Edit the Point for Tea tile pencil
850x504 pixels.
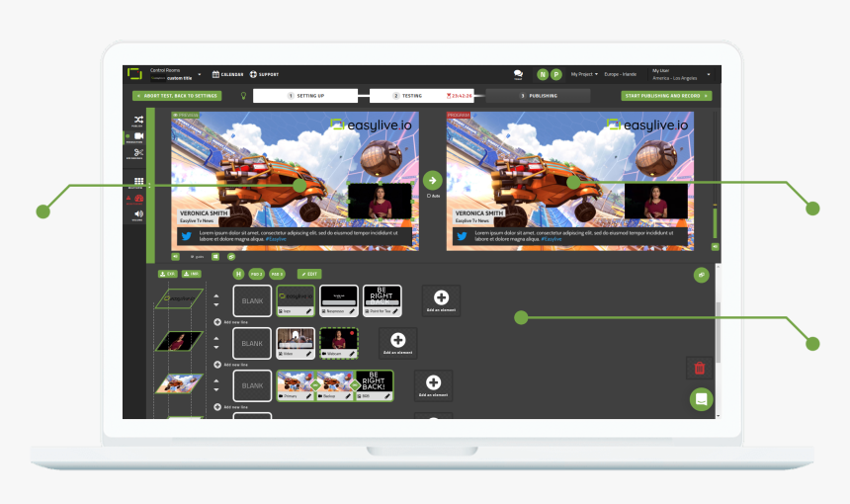click(x=395, y=311)
